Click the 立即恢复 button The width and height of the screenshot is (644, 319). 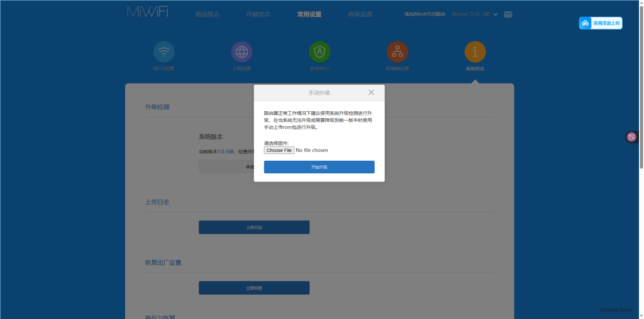tap(254, 288)
